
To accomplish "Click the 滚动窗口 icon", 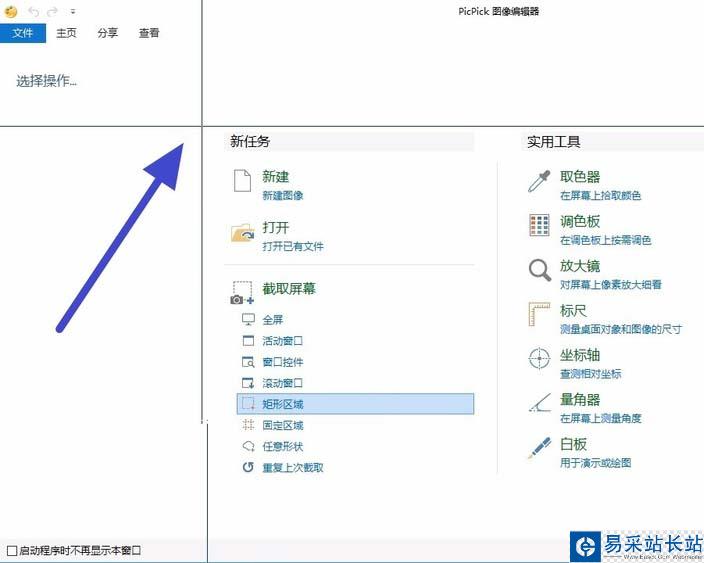I will [248, 383].
